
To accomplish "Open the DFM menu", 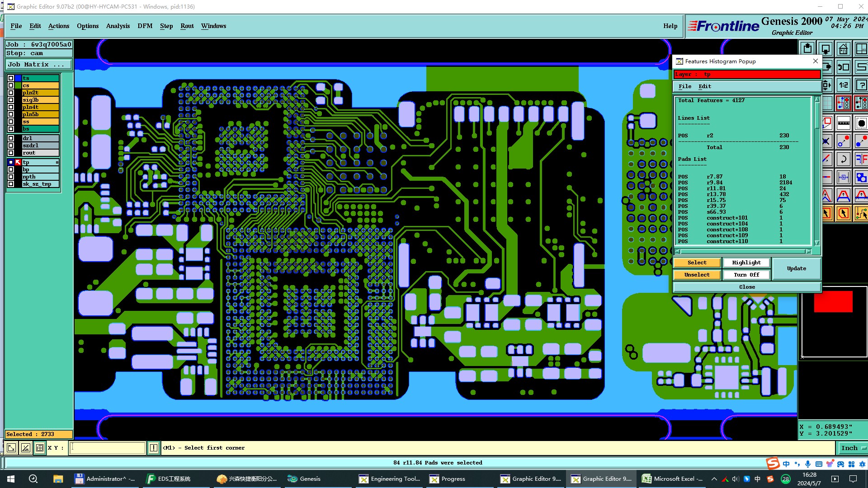I will tap(145, 26).
